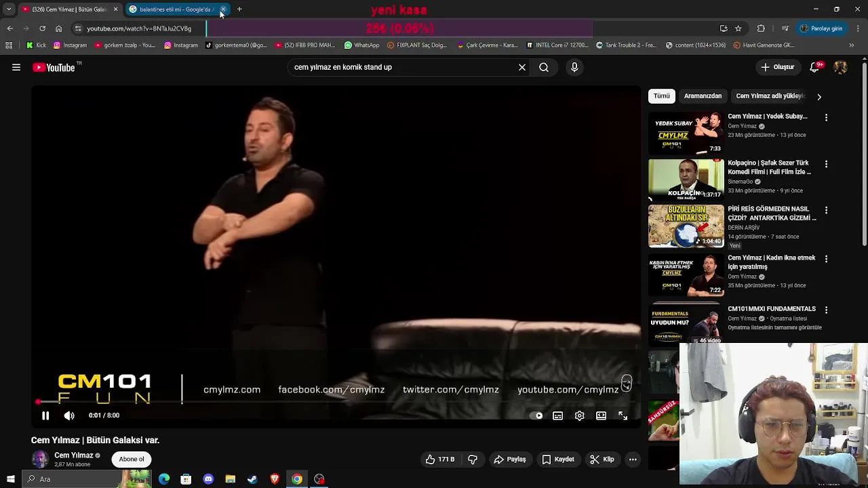Image resolution: width=868 pixels, height=488 pixels.
Task: Open the tab search dropdown arrow
Action: [9, 9]
